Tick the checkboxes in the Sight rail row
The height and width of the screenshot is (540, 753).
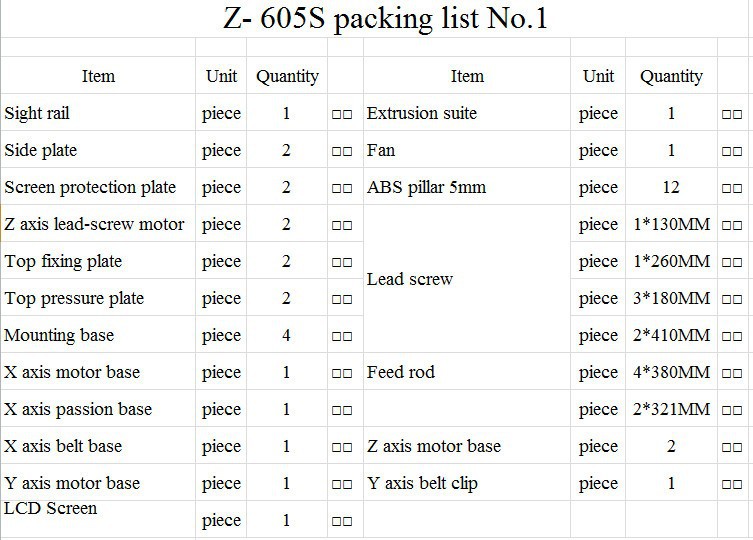coord(342,114)
